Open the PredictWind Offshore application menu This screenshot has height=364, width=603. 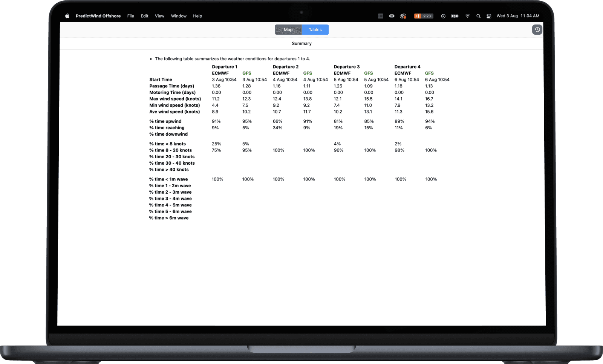pyautogui.click(x=98, y=16)
